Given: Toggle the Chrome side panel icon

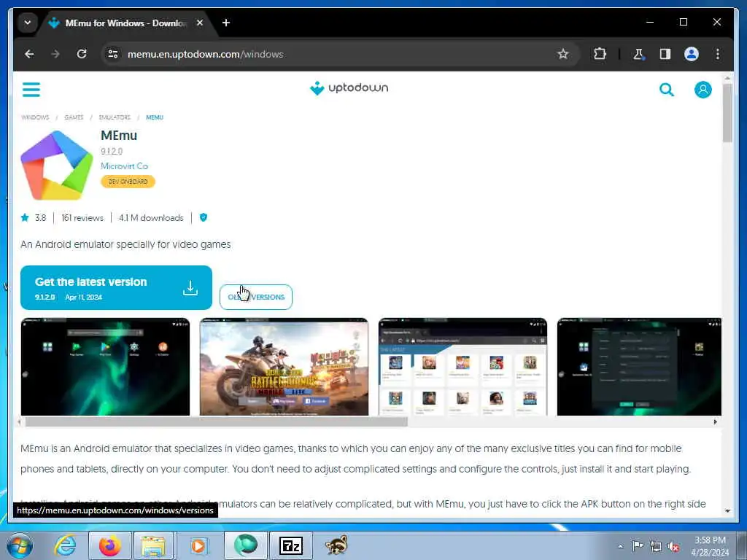Looking at the screenshot, I should pos(665,54).
